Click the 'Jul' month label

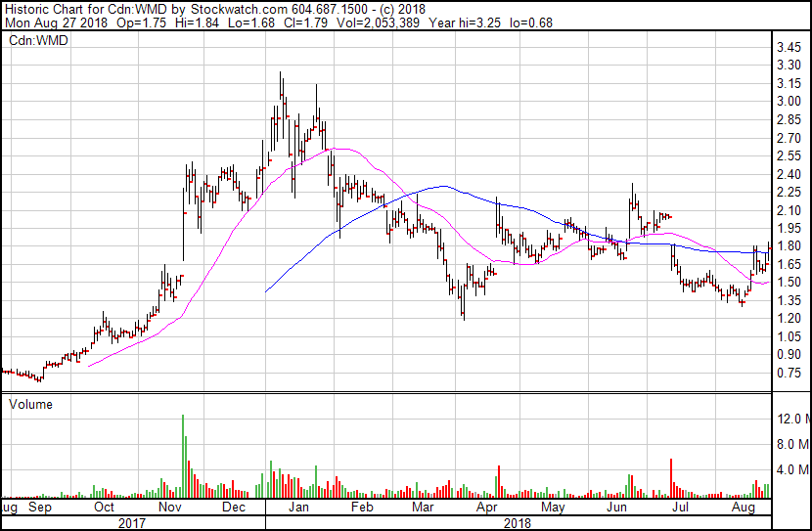(680, 508)
